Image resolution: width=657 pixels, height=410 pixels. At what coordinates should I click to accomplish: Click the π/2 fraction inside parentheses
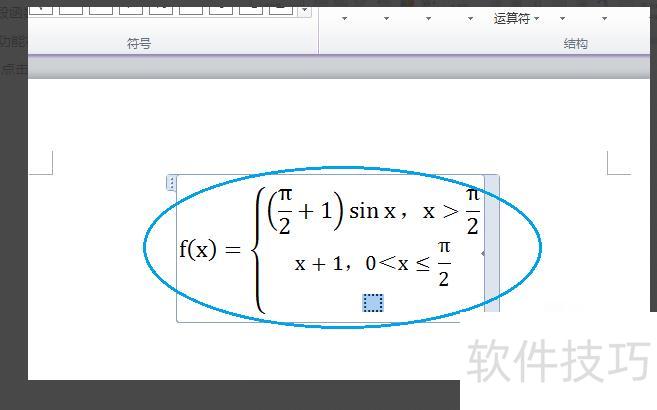(285, 211)
